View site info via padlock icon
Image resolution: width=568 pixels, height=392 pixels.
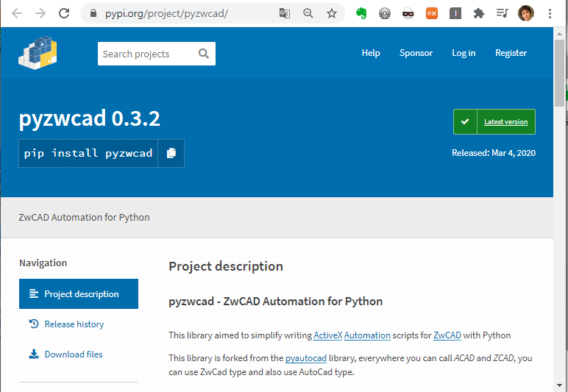click(x=93, y=14)
